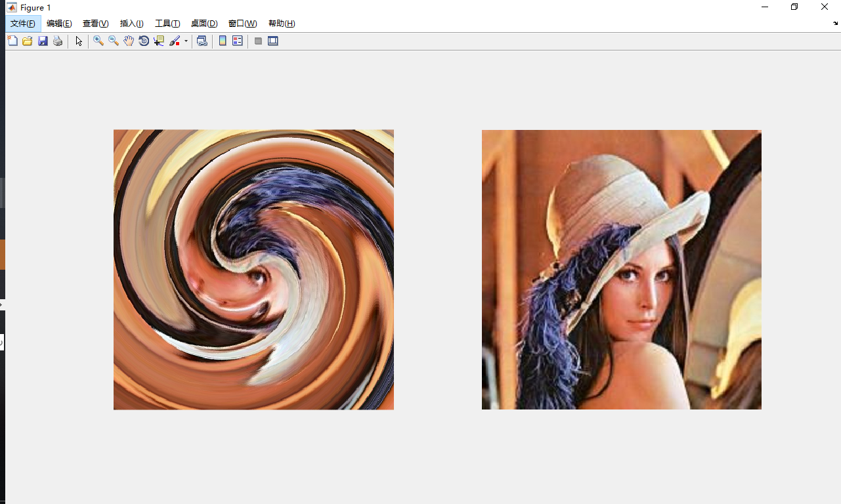Click the dock figure arrow at menu bar right

836,24
